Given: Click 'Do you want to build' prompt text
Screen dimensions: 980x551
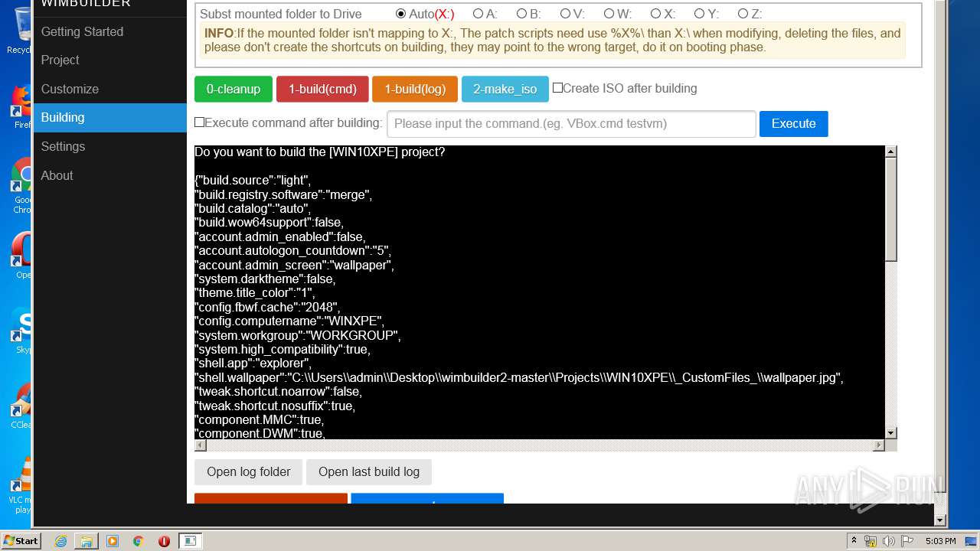Looking at the screenshot, I should (320, 152).
